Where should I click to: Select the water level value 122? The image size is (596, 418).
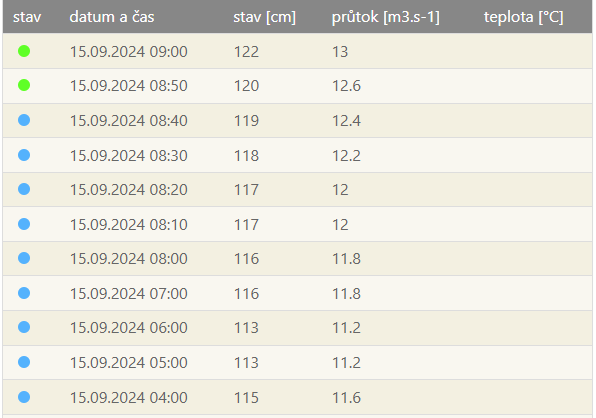pyautogui.click(x=246, y=52)
